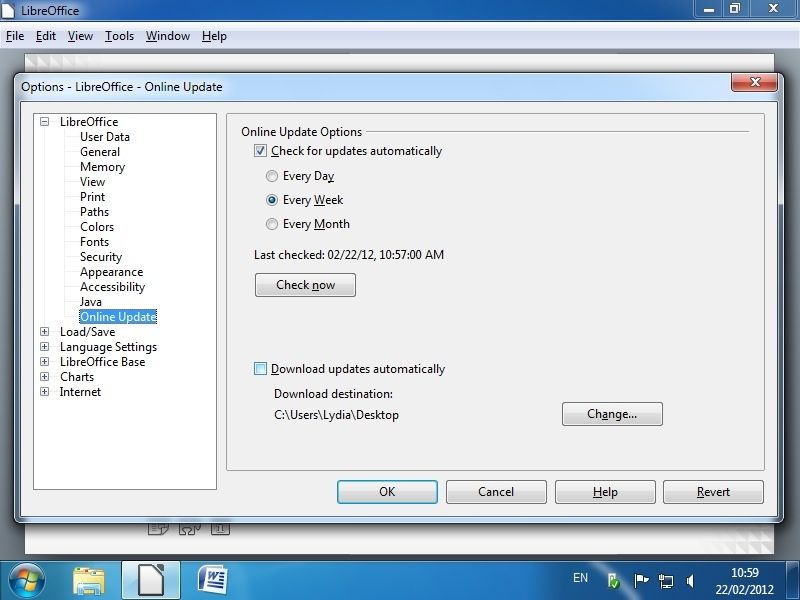Click the Charts label in the tree
This screenshot has width=800, height=600.
pos(77,377)
